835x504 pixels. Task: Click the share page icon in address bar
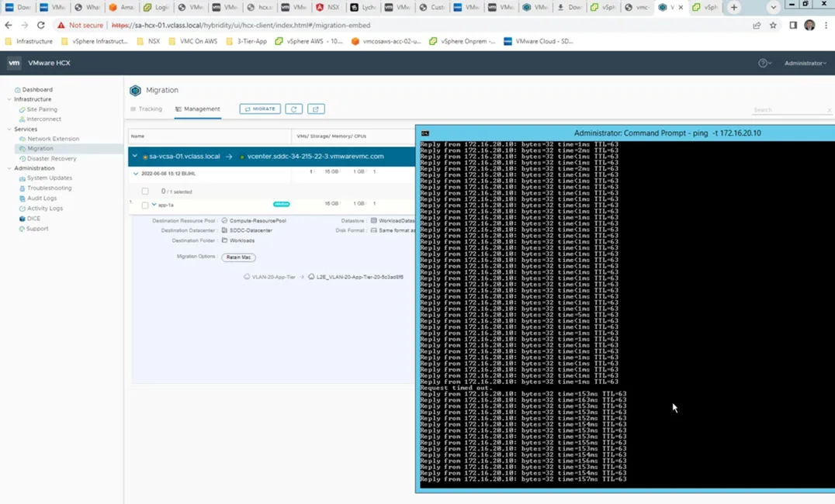pyautogui.click(x=757, y=25)
